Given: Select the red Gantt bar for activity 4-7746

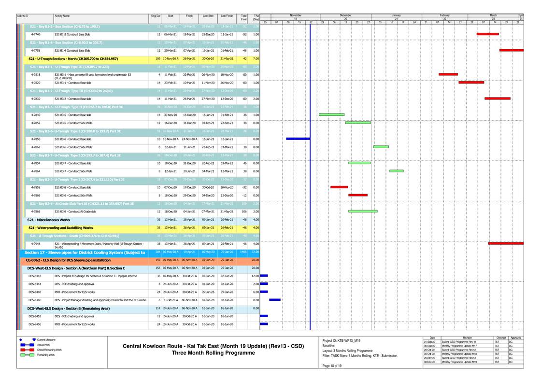Looking at the screenshot, I should pos(487,34).
